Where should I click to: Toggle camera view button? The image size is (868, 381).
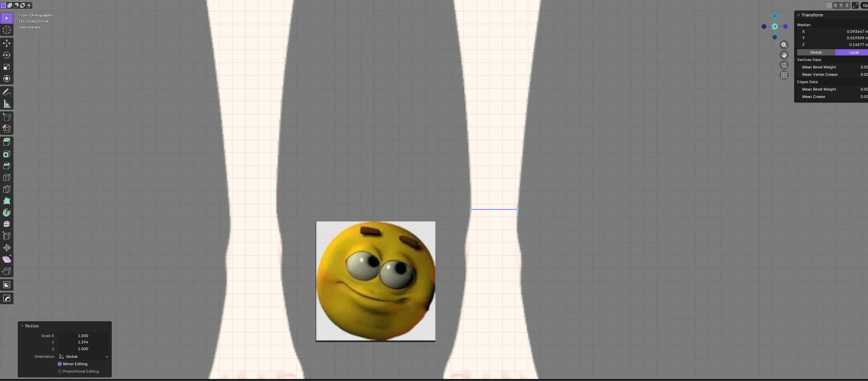pos(784,65)
